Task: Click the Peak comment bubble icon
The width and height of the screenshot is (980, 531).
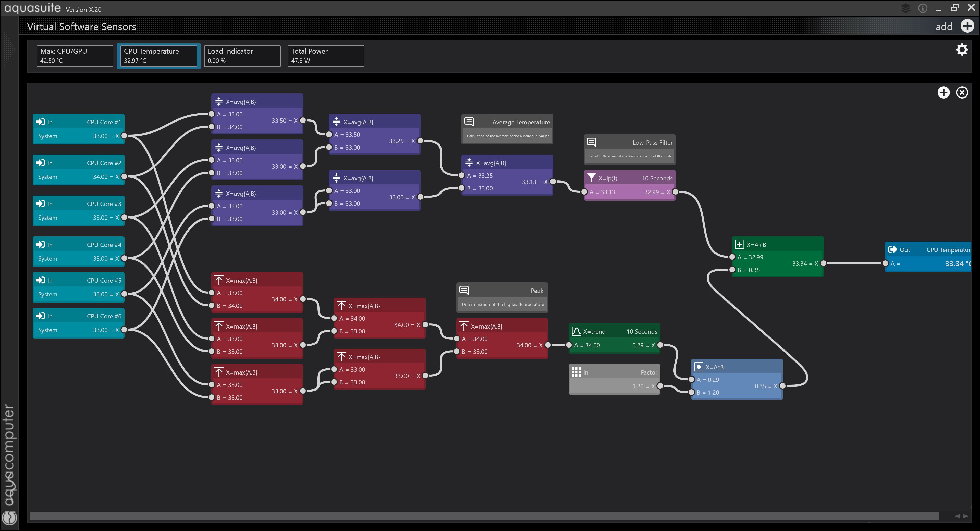Action: pos(464,290)
